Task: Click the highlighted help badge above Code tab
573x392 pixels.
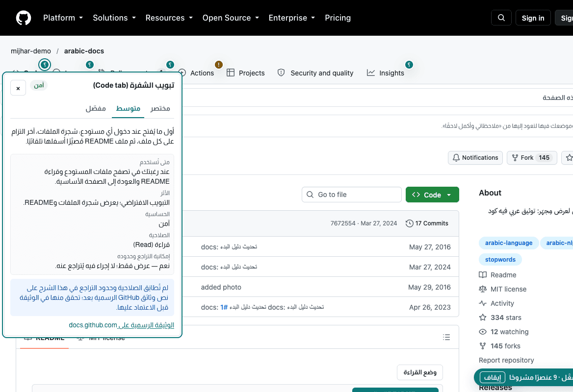Action: (45, 65)
